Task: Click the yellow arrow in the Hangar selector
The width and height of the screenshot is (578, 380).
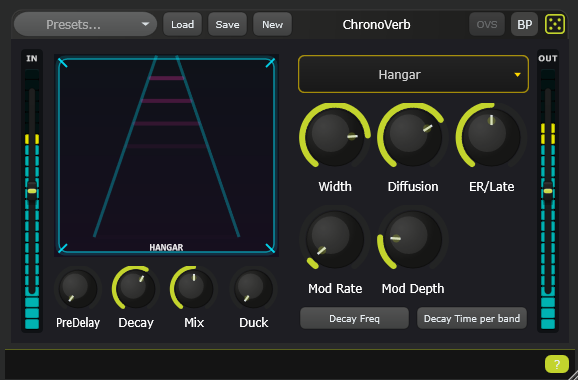Action: (x=518, y=75)
